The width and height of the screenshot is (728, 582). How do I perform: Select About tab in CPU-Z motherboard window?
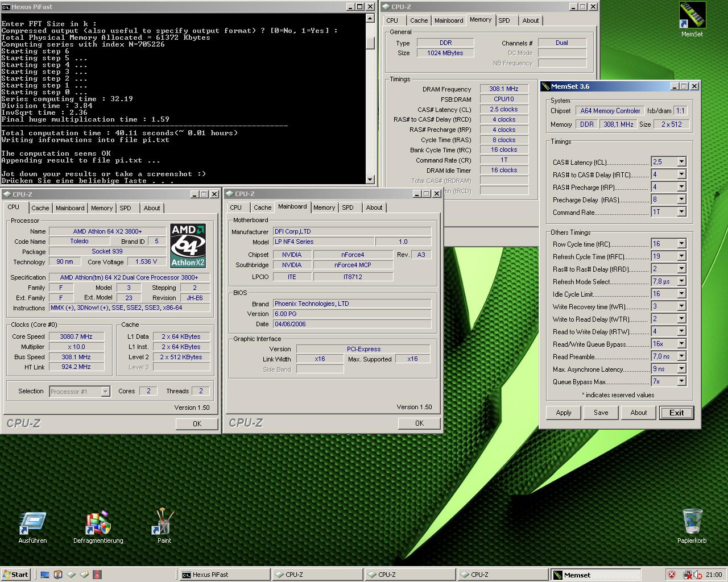pyautogui.click(x=374, y=207)
